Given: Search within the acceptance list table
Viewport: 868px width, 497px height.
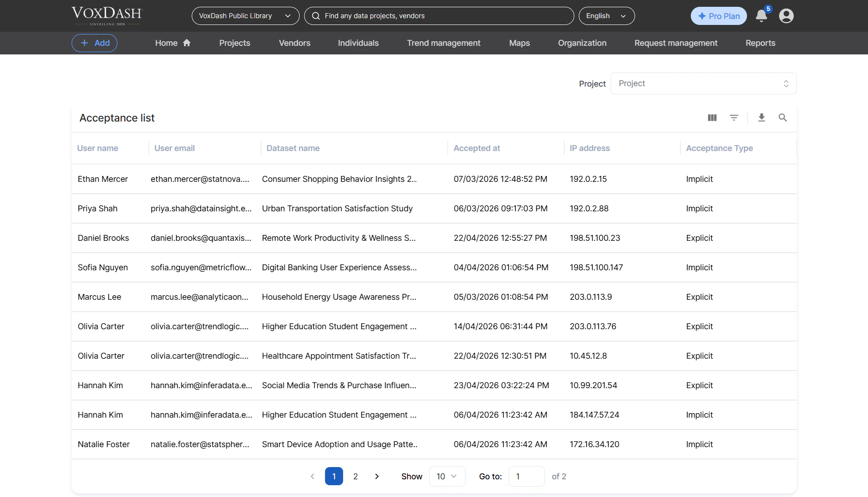Looking at the screenshot, I should [782, 118].
